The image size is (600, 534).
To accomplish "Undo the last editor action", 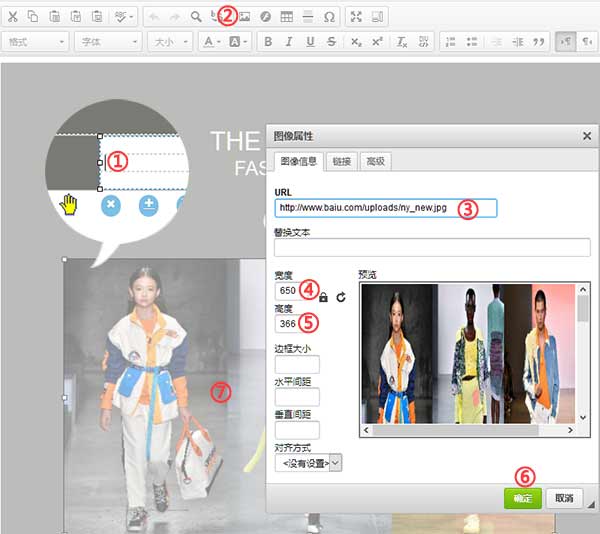I will pyautogui.click(x=154, y=17).
